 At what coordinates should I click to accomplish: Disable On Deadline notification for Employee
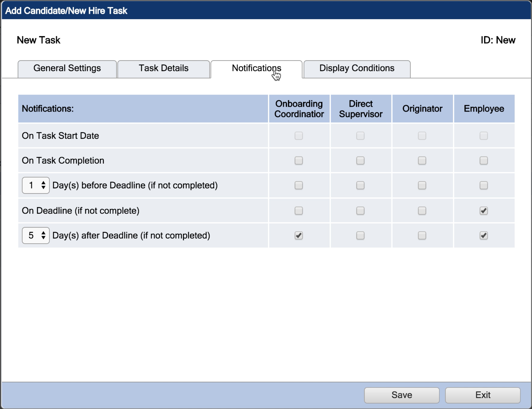(483, 211)
